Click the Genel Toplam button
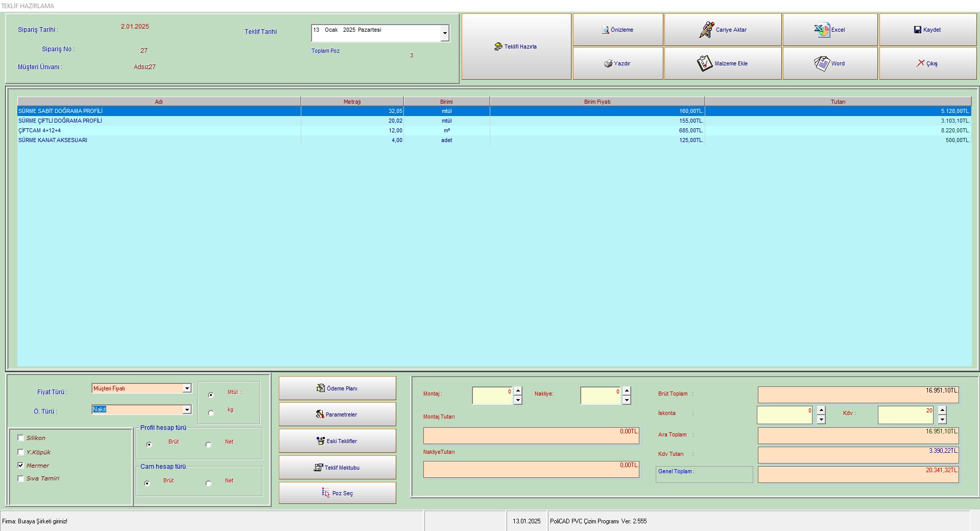This screenshot has width=980, height=531. 704,474
